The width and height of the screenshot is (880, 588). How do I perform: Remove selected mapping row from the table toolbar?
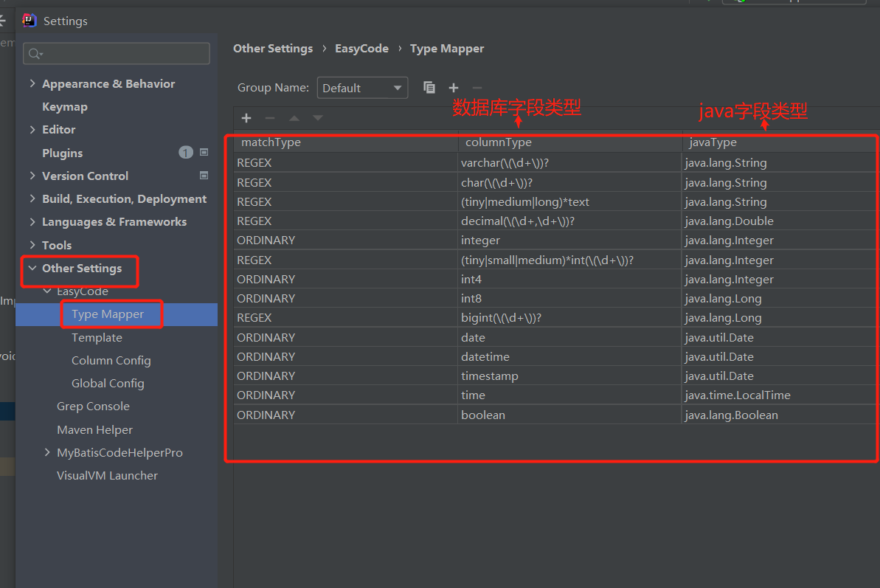[270, 118]
